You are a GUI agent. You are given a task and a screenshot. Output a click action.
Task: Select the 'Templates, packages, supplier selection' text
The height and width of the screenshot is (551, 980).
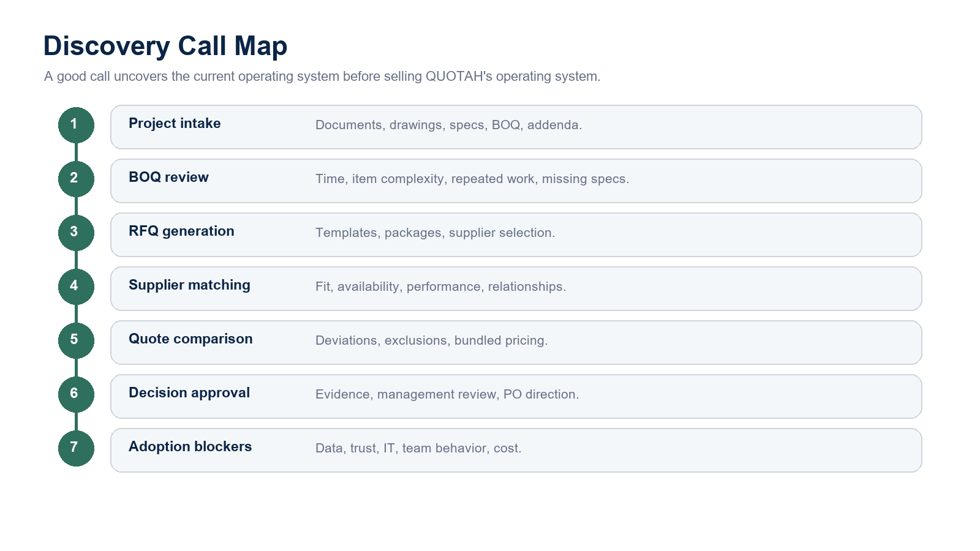435,233
